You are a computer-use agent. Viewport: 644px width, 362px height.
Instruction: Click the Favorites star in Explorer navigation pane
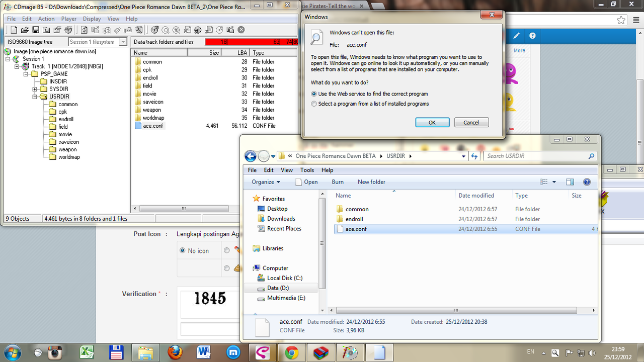[257, 199]
